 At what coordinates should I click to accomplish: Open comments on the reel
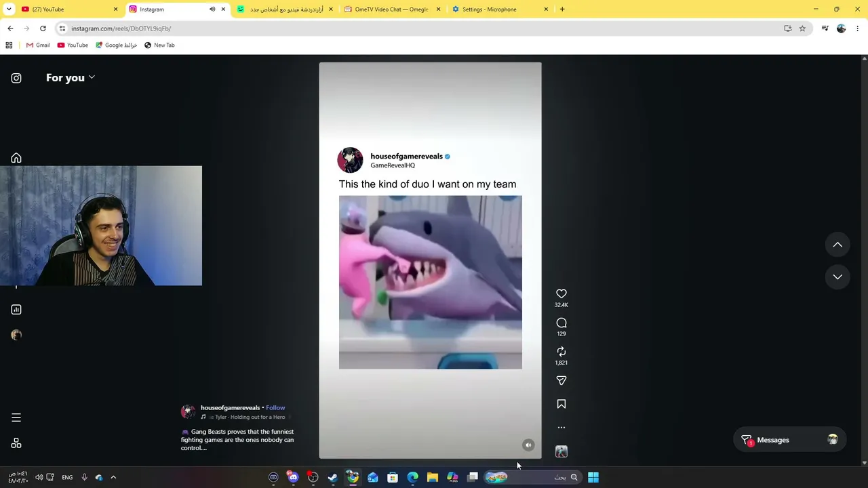tap(561, 323)
